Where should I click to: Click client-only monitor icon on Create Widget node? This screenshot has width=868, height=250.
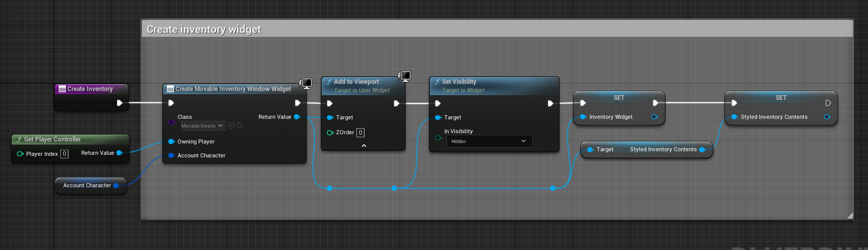(306, 83)
